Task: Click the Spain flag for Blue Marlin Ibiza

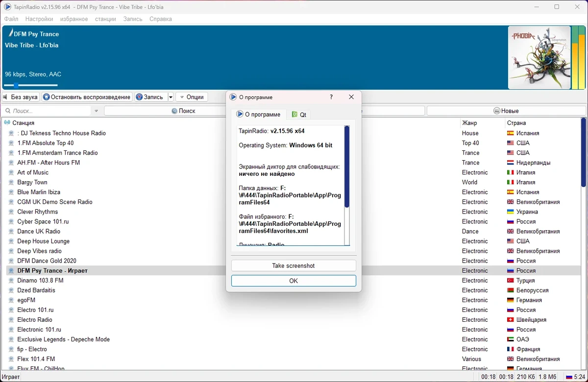Action: click(510, 192)
